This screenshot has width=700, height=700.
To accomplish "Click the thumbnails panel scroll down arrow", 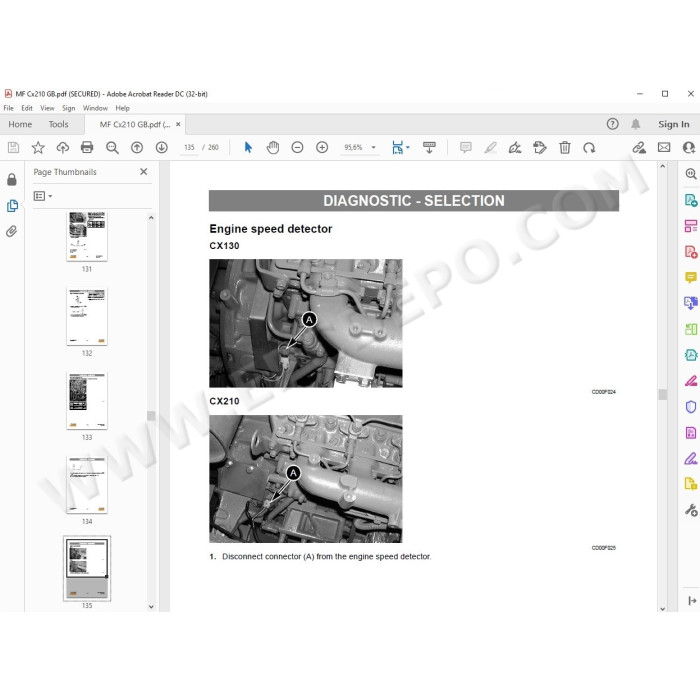I will (x=151, y=607).
